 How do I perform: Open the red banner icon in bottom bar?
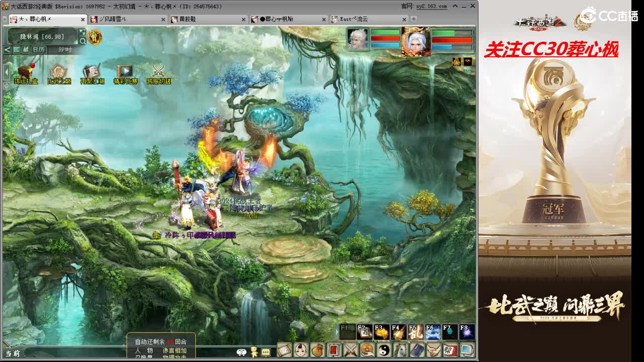pyautogui.click(x=334, y=349)
